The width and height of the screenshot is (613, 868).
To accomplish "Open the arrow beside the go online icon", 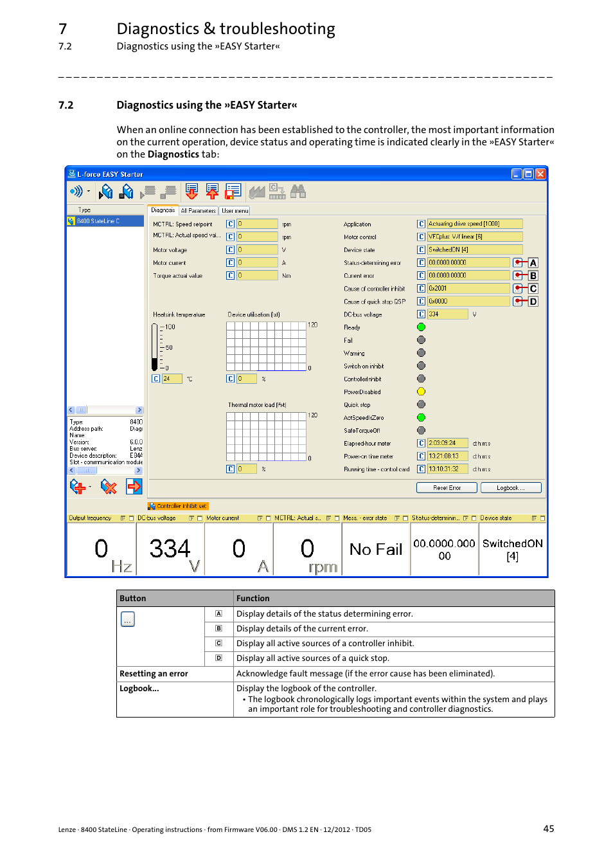I will (89, 192).
